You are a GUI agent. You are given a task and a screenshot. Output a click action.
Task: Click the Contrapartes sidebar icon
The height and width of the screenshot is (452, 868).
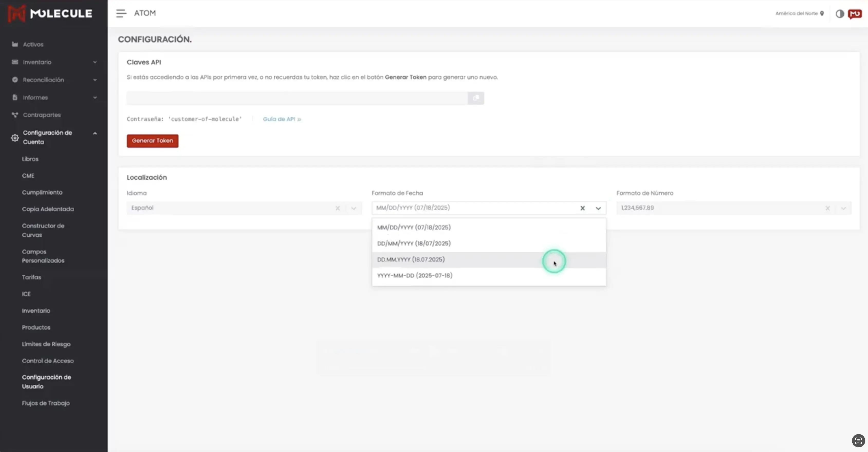pyautogui.click(x=15, y=115)
